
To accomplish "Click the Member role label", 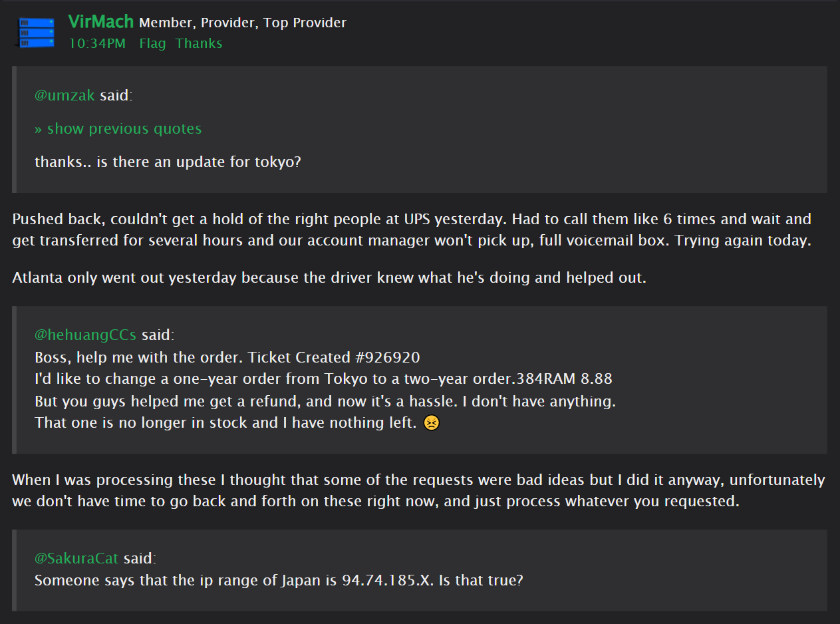I will tap(165, 23).
